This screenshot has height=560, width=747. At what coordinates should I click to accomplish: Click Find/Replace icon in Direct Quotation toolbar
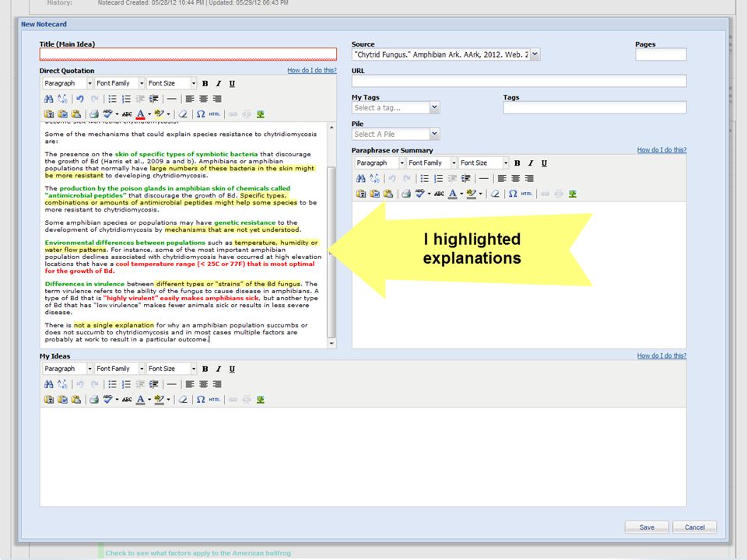62,99
